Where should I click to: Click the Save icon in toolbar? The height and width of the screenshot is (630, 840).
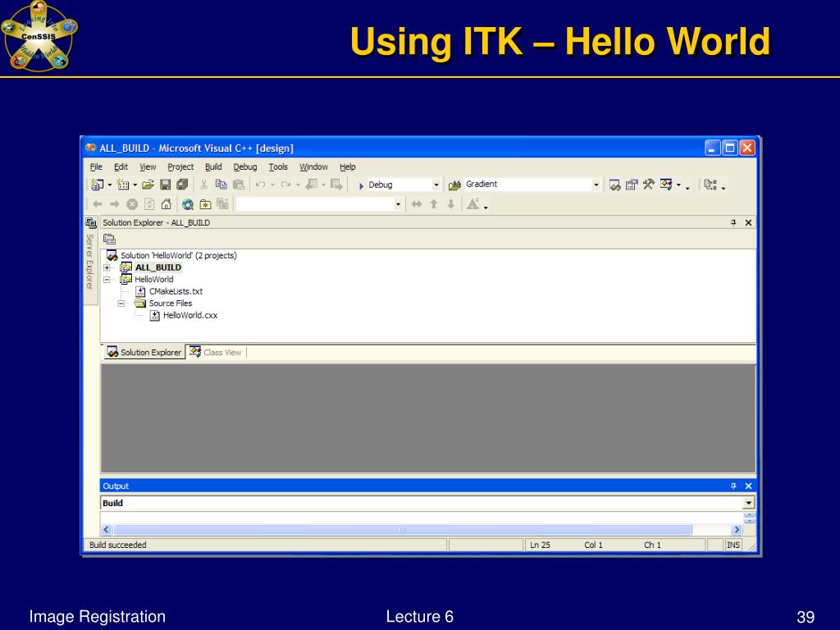click(166, 185)
